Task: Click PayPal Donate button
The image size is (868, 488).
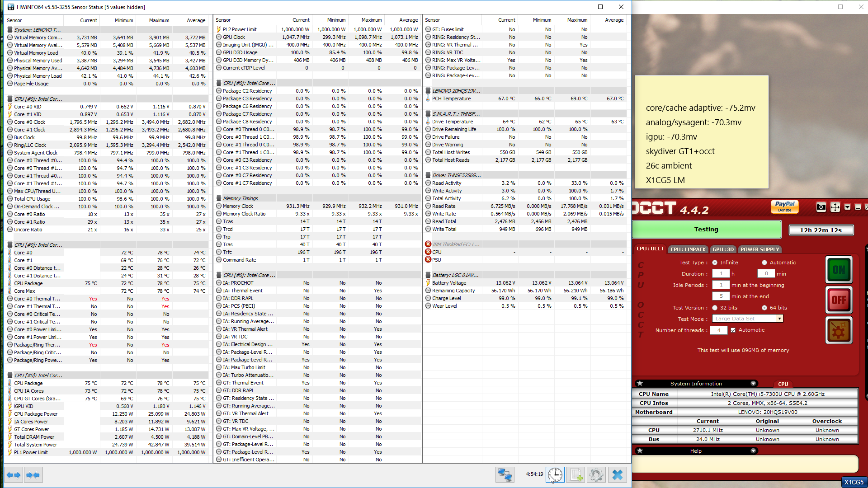Action: 785,206
